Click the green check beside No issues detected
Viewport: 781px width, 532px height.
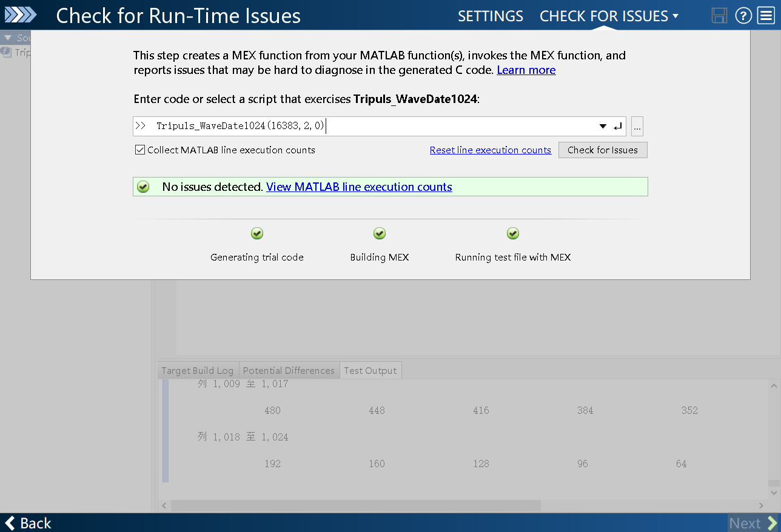143,187
